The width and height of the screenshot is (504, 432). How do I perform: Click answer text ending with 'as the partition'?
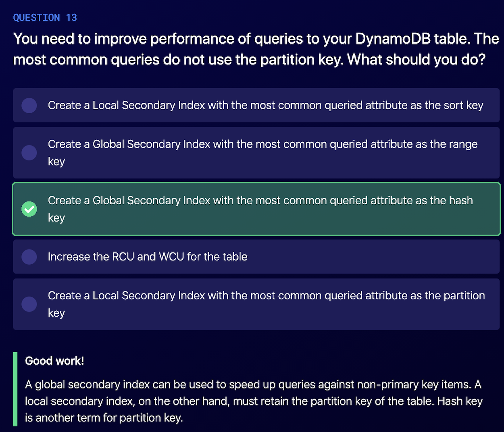pyautogui.click(x=266, y=296)
